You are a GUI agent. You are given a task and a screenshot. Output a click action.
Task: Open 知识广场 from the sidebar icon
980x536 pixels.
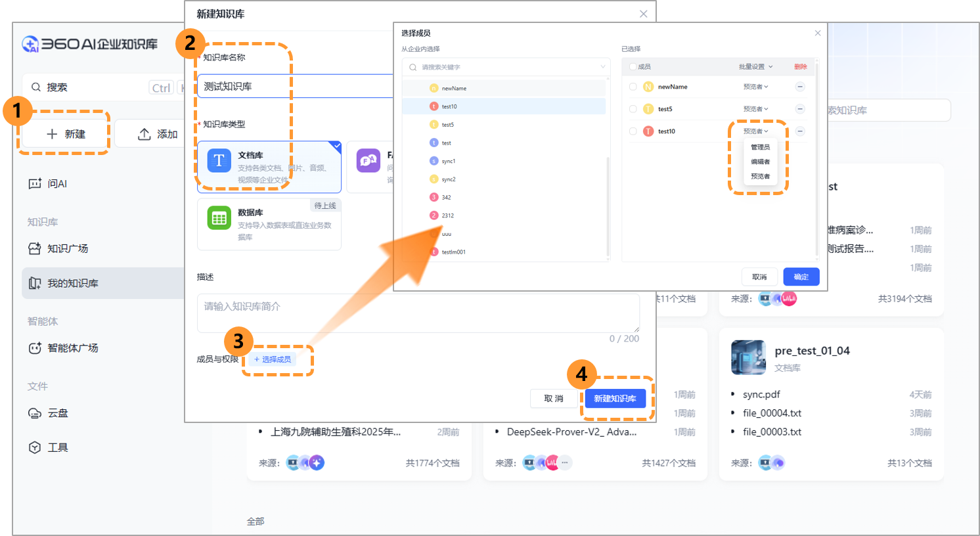coord(35,249)
